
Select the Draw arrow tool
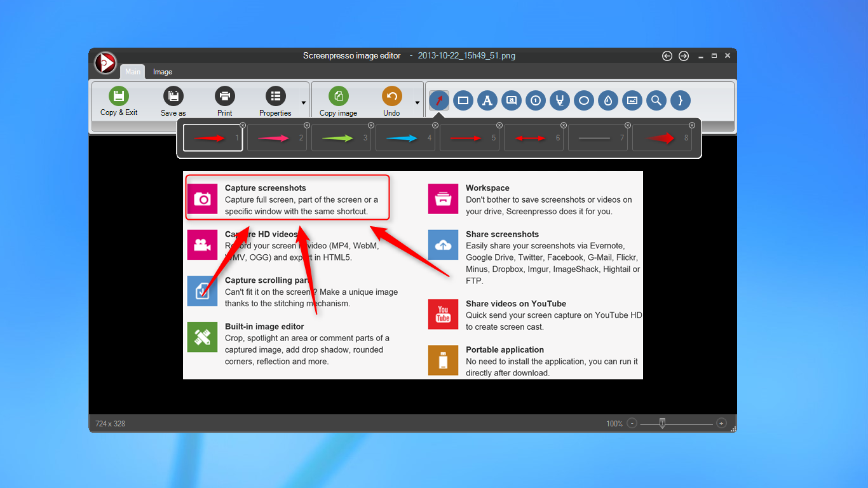pyautogui.click(x=439, y=100)
